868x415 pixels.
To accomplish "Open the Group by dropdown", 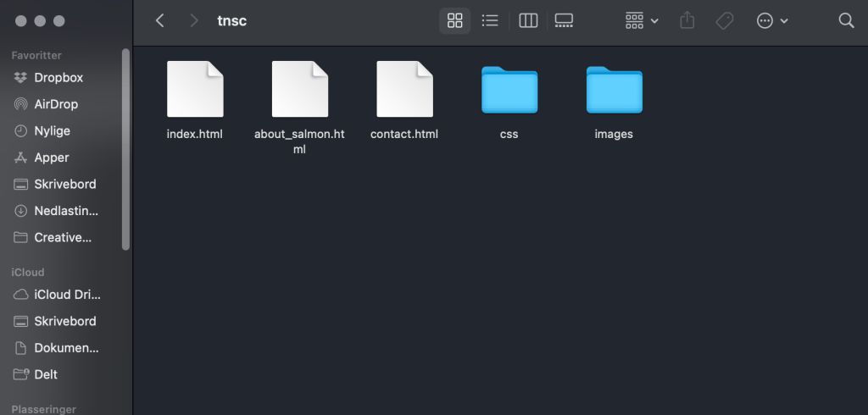I will 642,20.
